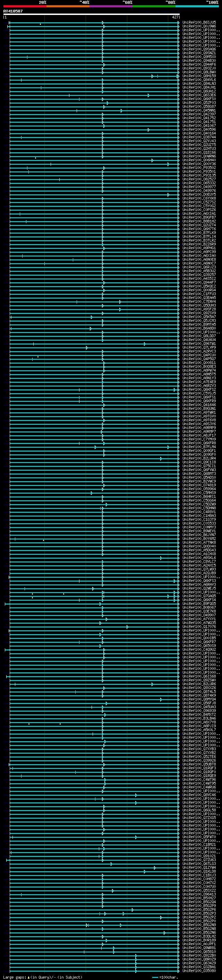Select the UniRef100_Q84VL6 label
This screenshot has width=222, height=980.
199,80
